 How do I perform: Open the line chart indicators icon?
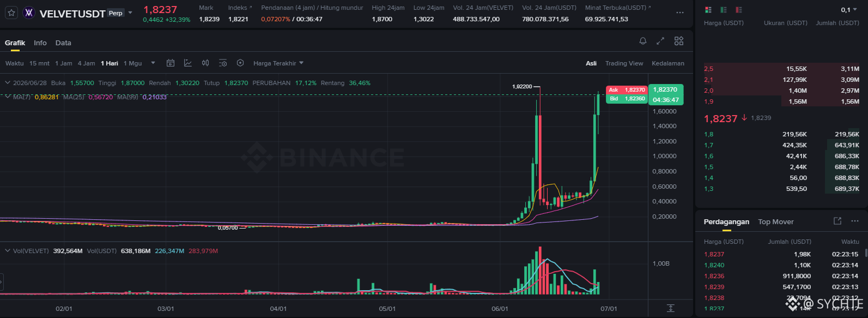point(188,63)
